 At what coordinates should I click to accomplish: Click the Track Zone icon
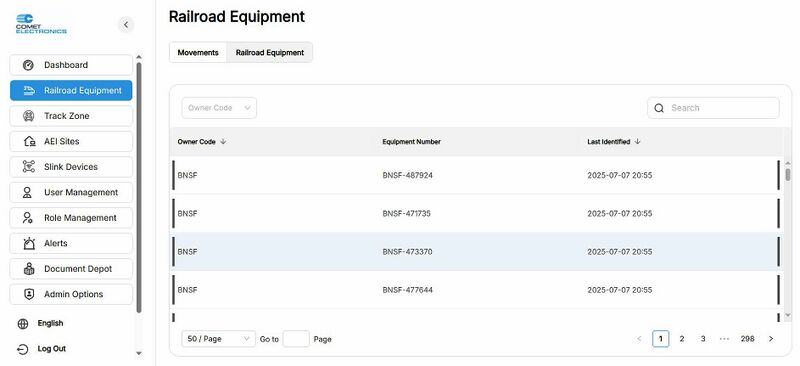[x=29, y=116]
